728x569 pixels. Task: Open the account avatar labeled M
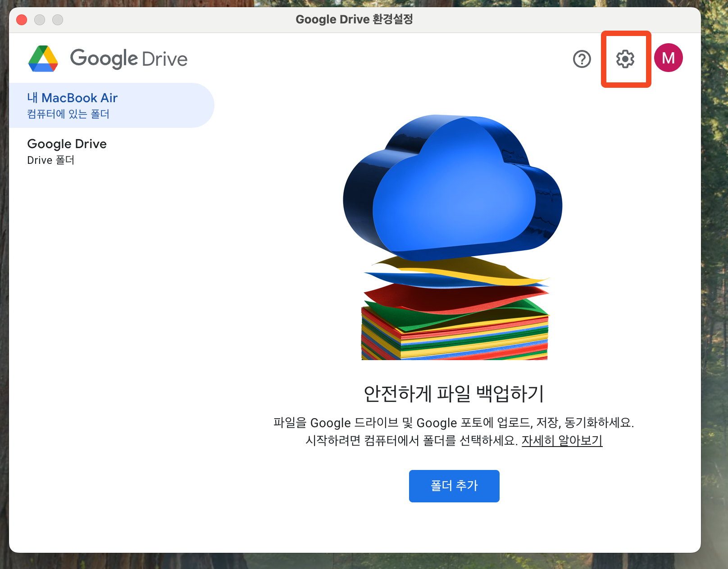click(669, 58)
